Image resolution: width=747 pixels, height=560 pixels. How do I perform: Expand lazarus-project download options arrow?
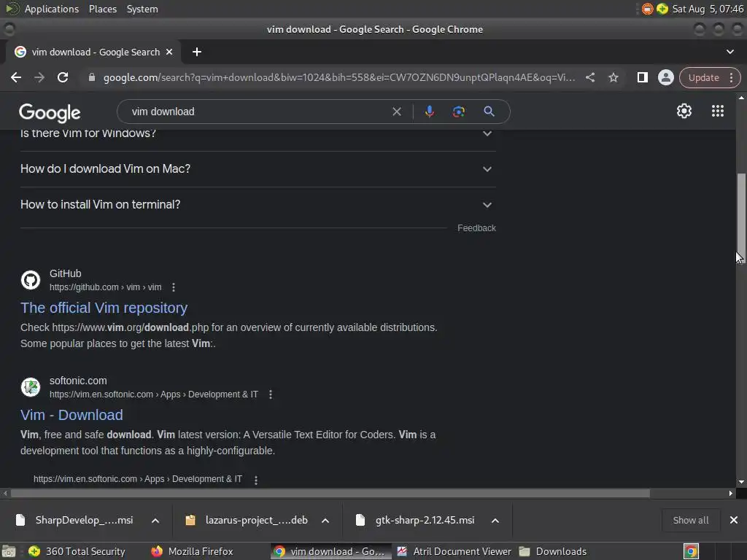coord(325,521)
